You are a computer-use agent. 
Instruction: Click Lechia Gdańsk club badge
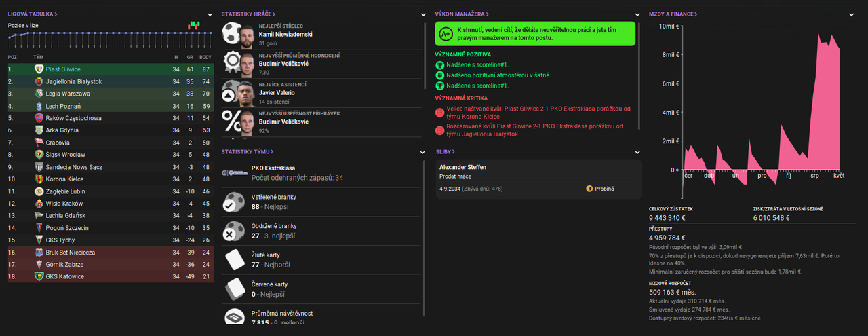pyautogui.click(x=39, y=216)
